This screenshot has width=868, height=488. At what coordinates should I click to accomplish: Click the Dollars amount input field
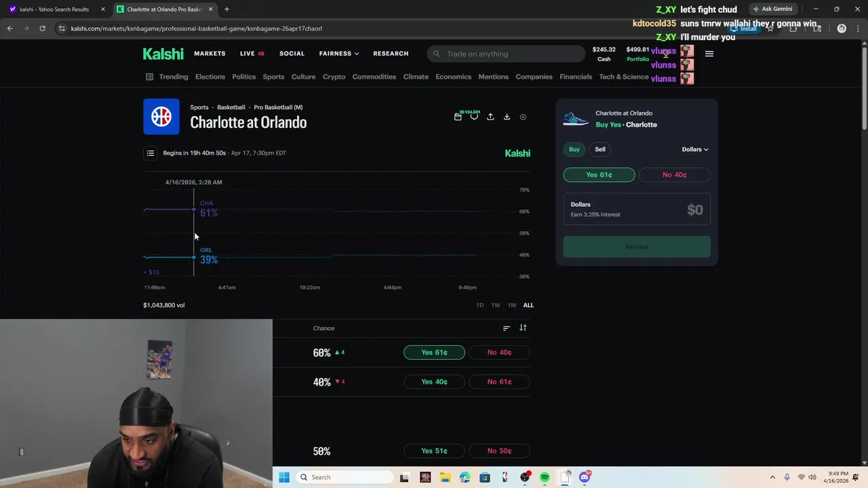click(637, 209)
